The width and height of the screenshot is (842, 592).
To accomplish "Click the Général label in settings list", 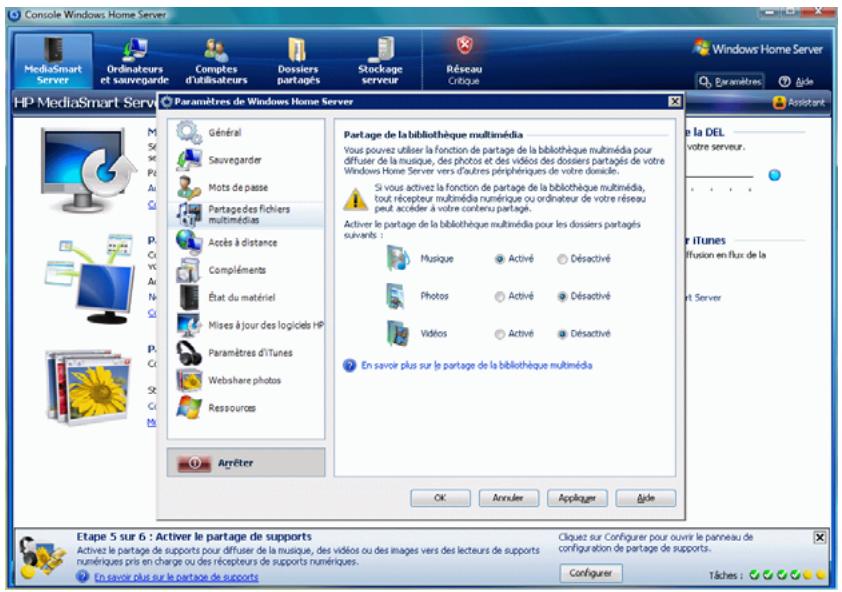I will tap(224, 133).
